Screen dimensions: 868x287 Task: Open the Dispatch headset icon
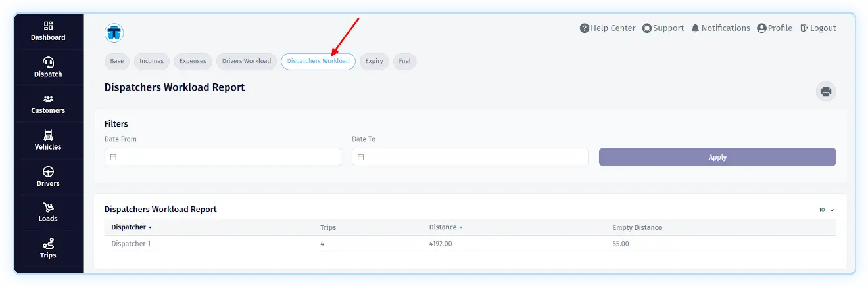(48, 62)
